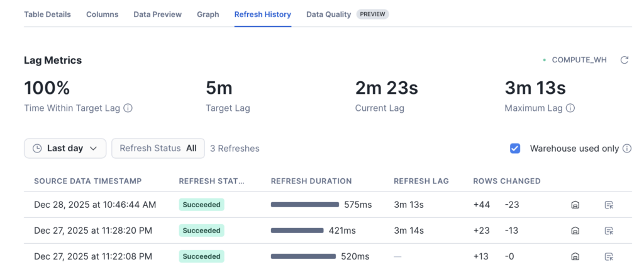
Task: Switch to the Table Details tab
Action: coord(47,14)
